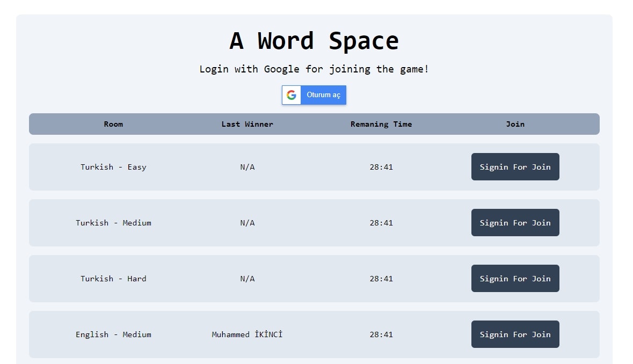Click the Join column header
Viewport: 633px width, 364px height.
pos(515,124)
